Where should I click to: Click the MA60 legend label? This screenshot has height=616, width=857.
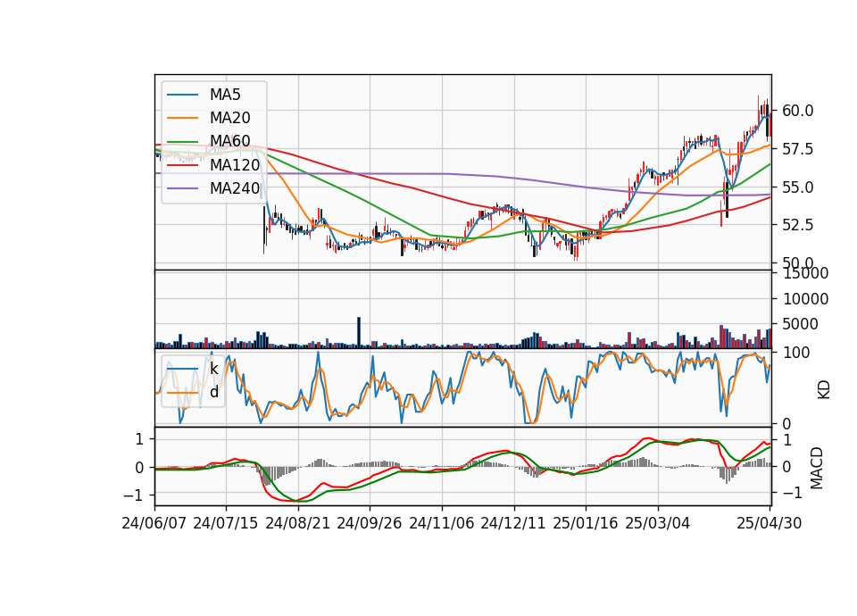coord(229,142)
